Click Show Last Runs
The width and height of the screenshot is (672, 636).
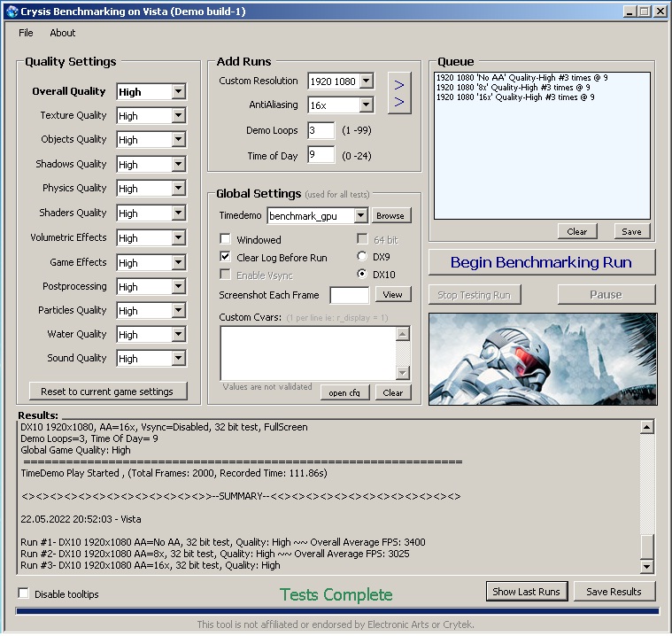(x=527, y=592)
